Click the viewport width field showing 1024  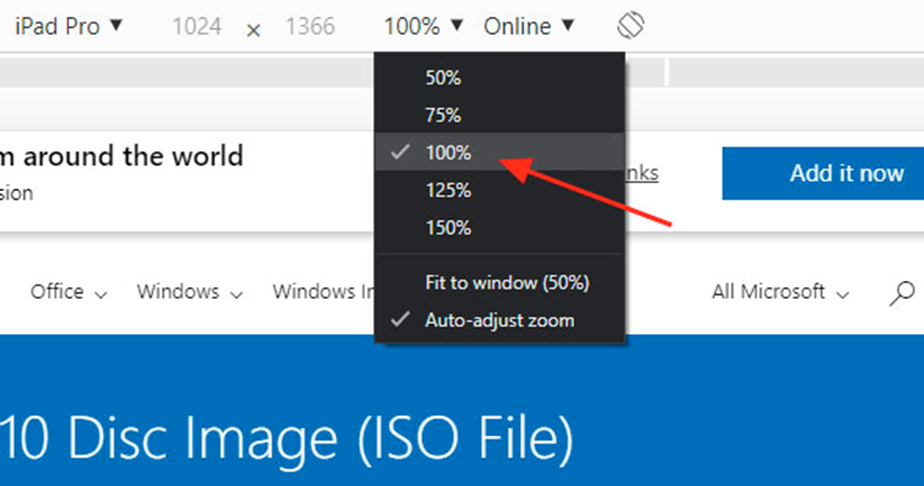196,27
